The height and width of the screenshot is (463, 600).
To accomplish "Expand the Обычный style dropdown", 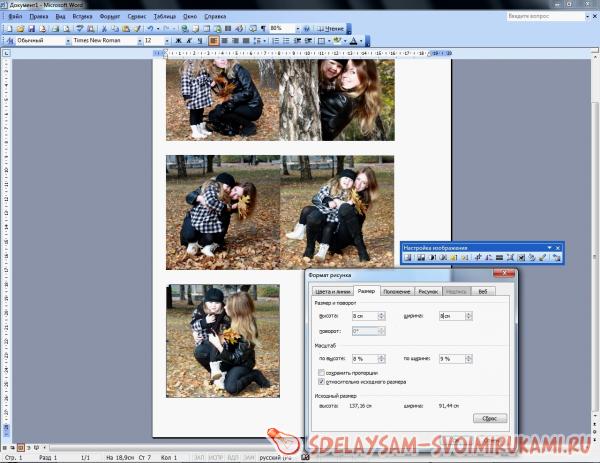I will pos(66,41).
